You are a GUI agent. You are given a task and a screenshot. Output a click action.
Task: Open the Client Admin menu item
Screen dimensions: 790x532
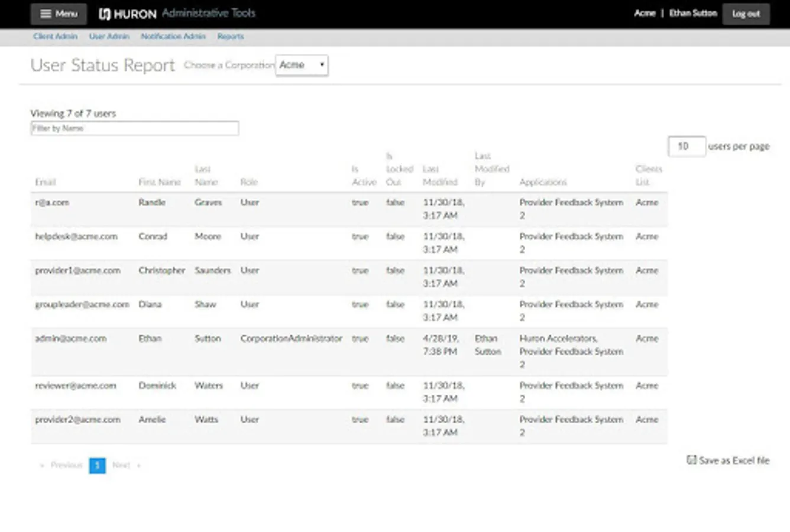[55, 37]
